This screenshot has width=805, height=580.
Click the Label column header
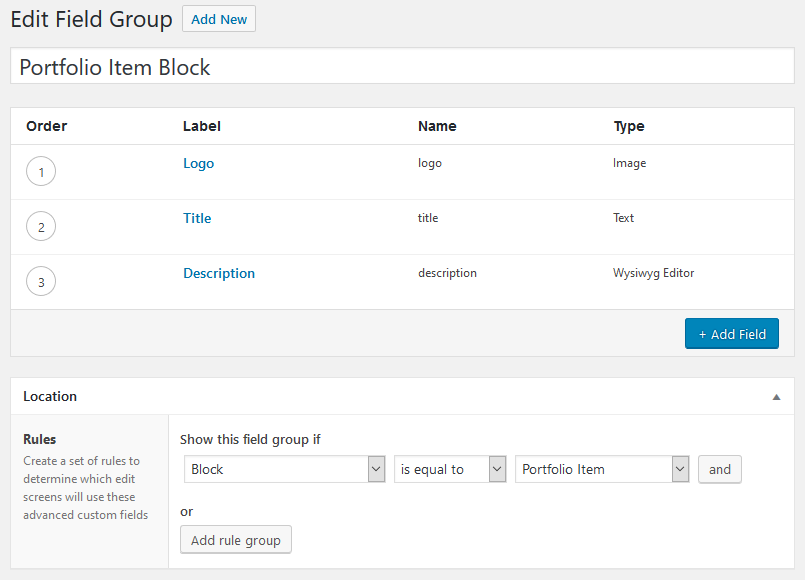(x=201, y=126)
